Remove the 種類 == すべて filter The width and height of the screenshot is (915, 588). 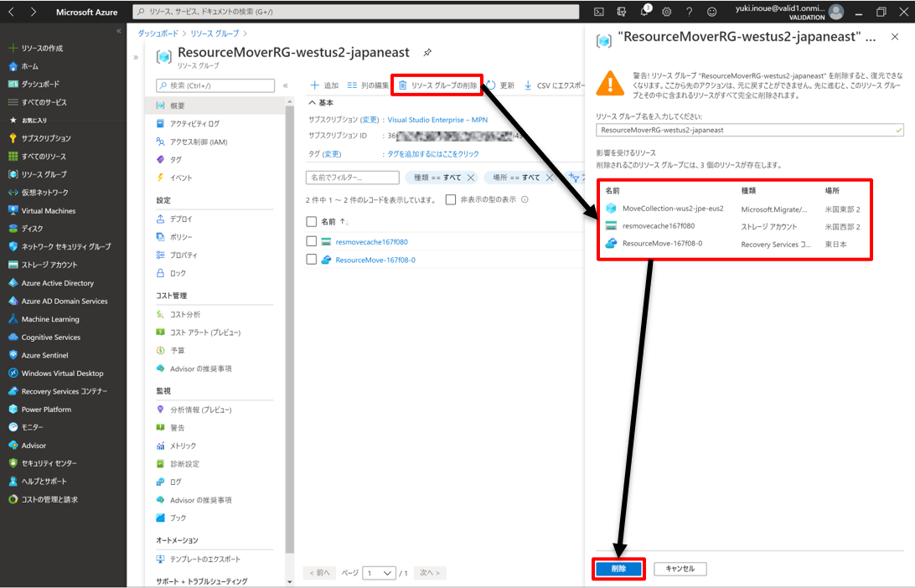(471, 178)
